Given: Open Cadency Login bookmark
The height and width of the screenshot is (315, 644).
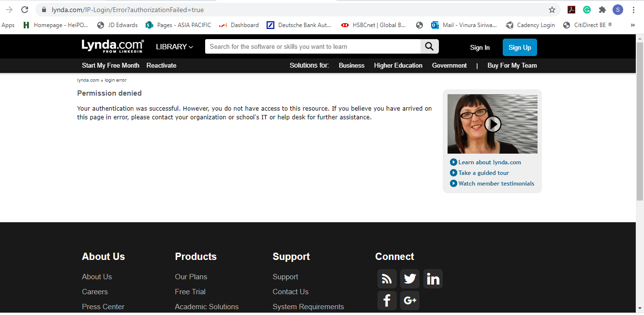Looking at the screenshot, I should click(x=530, y=25).
